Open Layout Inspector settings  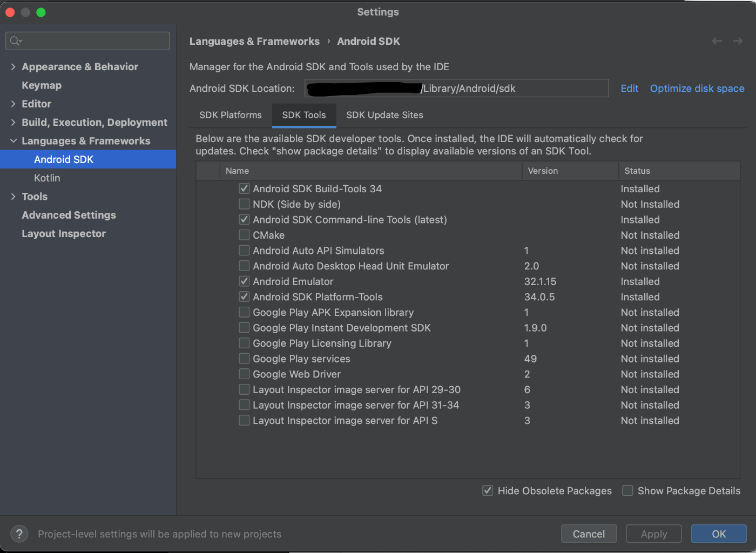coord(64,233)
